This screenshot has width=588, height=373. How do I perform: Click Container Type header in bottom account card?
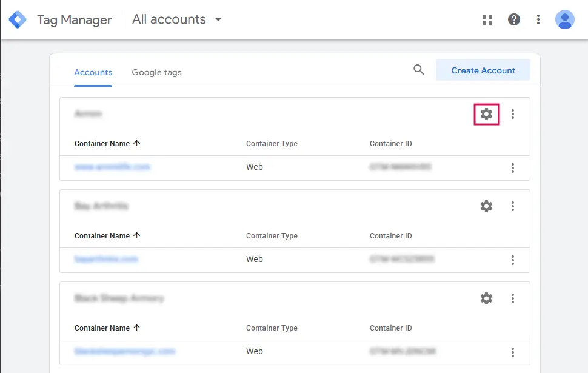(272, 328)
